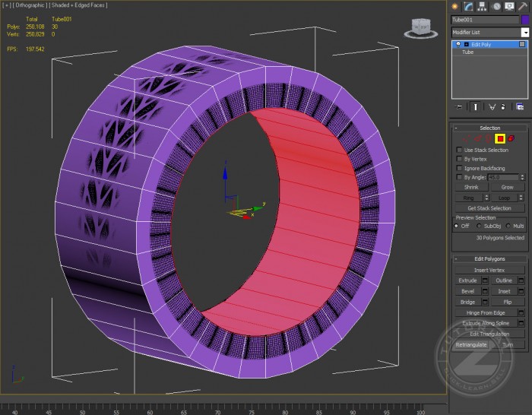Collapse the Selection rollout
Viewport: 532px width, 415px height.
(490, 128)
